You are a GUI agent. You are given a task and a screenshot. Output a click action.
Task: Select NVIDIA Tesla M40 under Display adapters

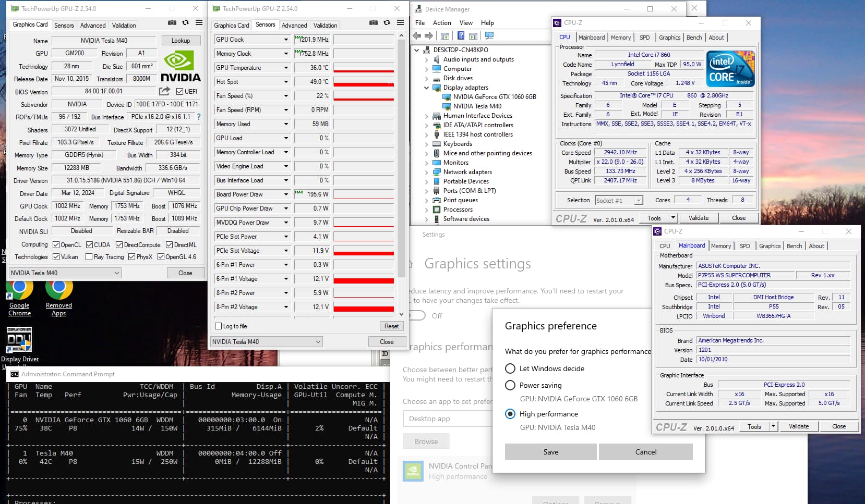pyautogui.click(x=477, y=106)
